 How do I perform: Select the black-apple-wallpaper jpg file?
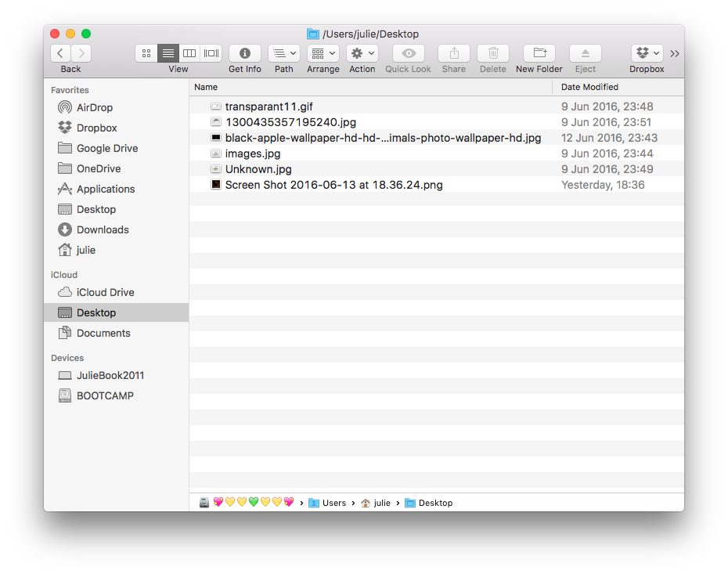point(437,138)
